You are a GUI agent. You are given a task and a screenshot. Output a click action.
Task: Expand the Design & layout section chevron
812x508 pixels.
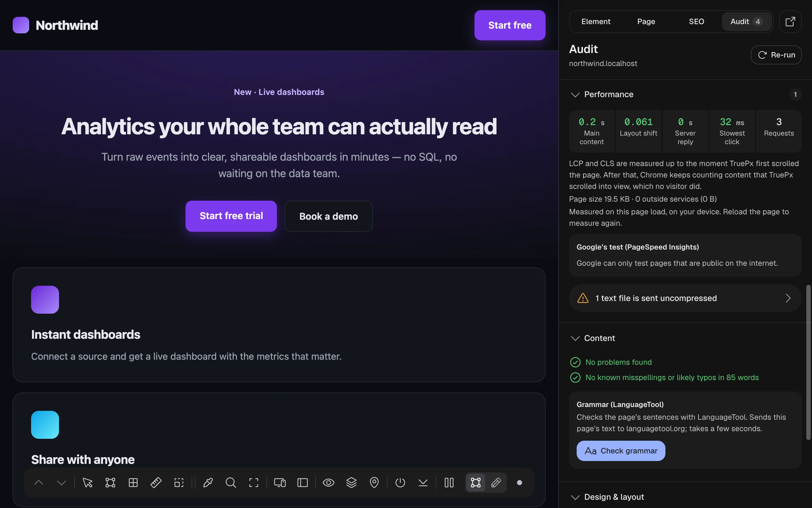575,497
